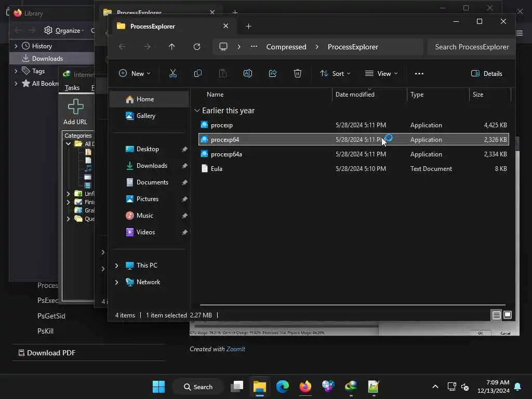Screen dimensions: 532x399
Task: Click ProcessExplorer breadcrumb in address bar
Action: coord(353,47)
